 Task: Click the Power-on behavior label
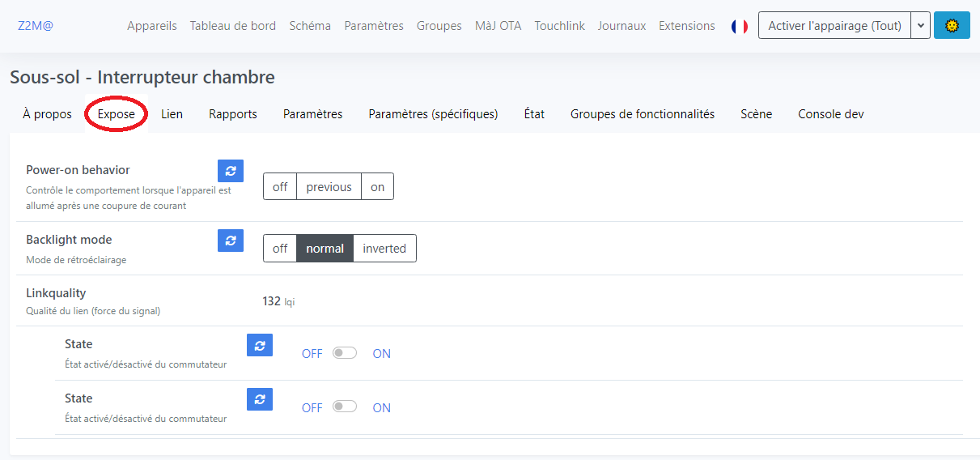coord(78,170)
